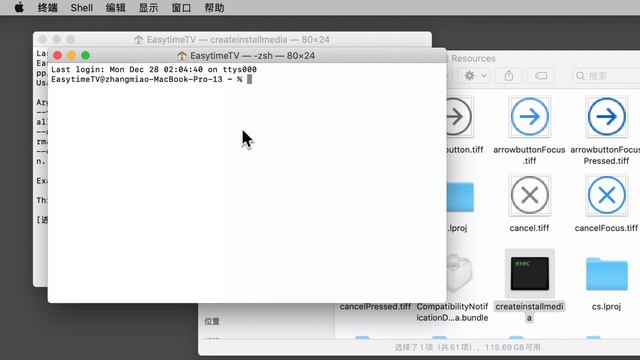This screenshot has height=360, width=640.
Task: Click the arrowbuttonFocus.tiff name label
Action: tap(529, 155)
